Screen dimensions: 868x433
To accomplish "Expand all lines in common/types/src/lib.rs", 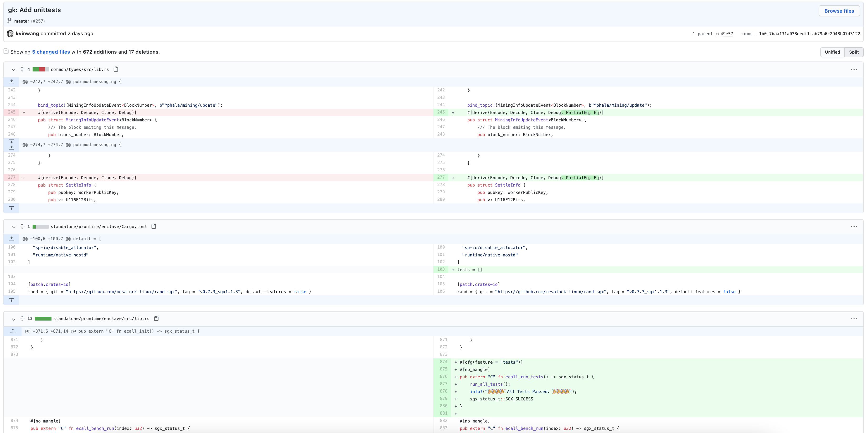I will (x=22, y=69).
